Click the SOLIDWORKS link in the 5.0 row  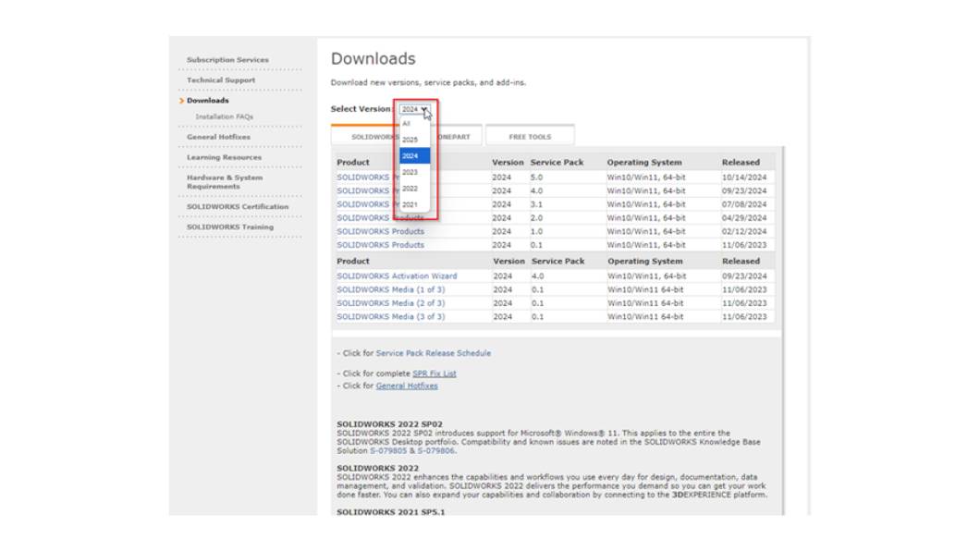pos(362,178)
